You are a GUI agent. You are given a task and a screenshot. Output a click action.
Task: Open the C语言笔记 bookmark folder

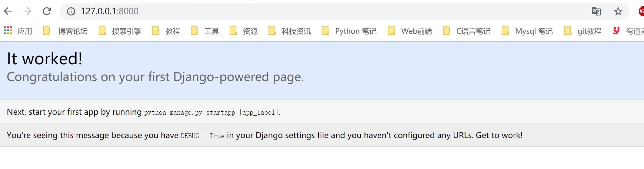[467, 31]
